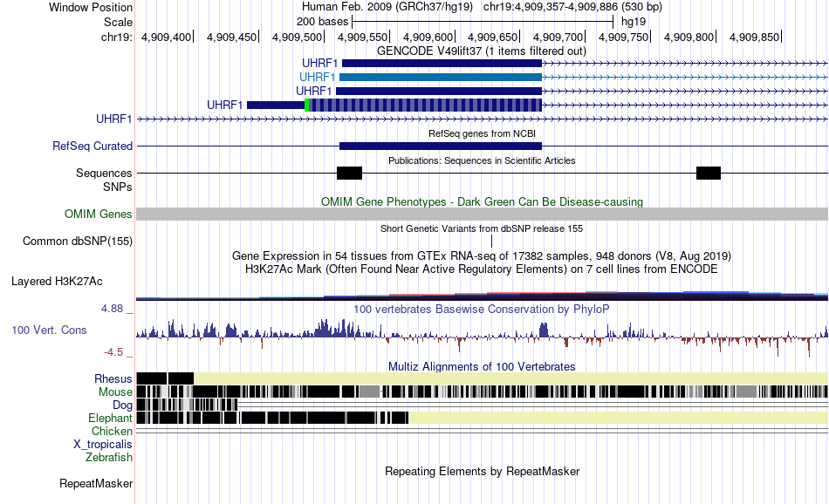Open the GTEx Gene Expression track title
This screenshot has height=504, width=829.
pos(482,256)
